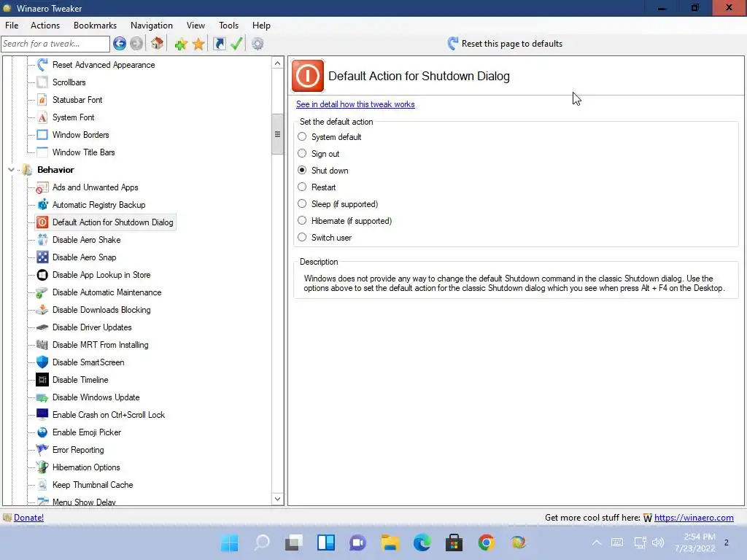Open the Tools menu
The height and width of the screenshot is (560, 747).
pyautogui.click(x=228, y=26)
